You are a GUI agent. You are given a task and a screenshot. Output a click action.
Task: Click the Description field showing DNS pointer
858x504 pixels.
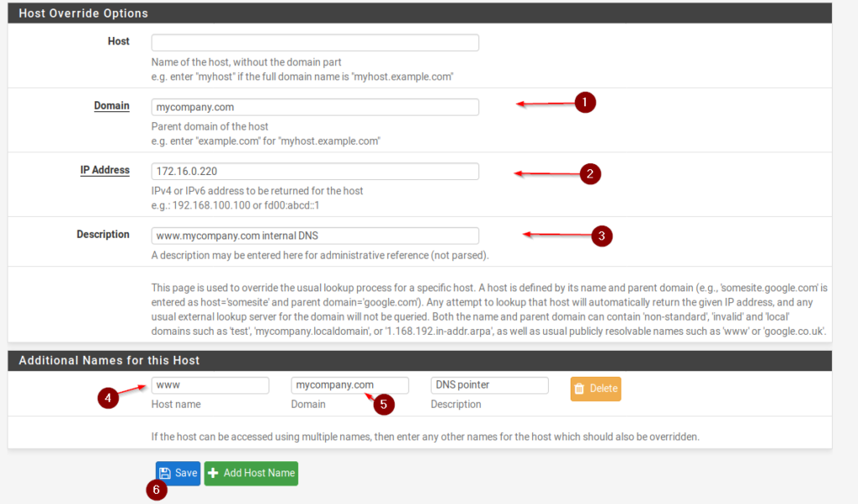488,385
